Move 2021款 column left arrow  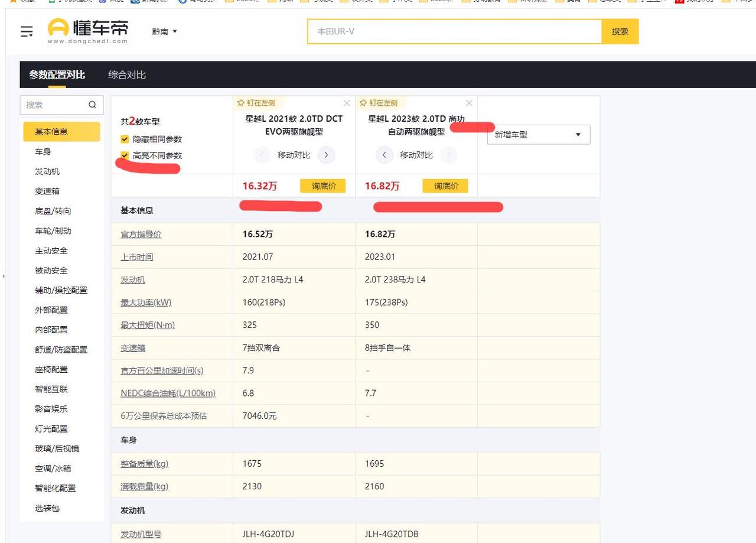[x=262, y=155]
